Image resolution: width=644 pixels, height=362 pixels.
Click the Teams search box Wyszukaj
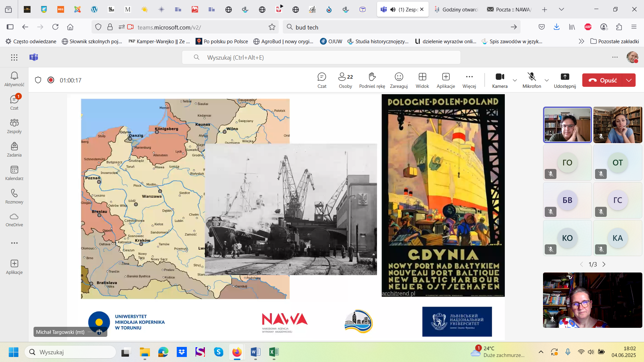(x=321, y=57)
